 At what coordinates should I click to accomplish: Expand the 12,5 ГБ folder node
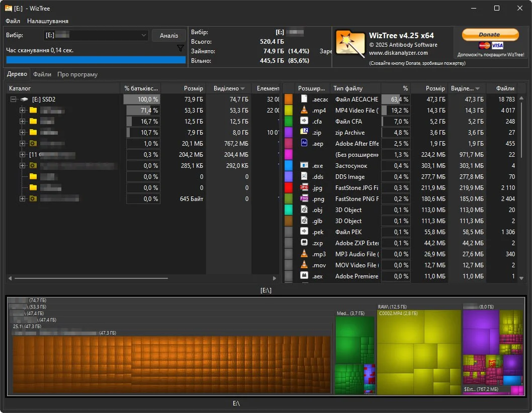[23, 121]
